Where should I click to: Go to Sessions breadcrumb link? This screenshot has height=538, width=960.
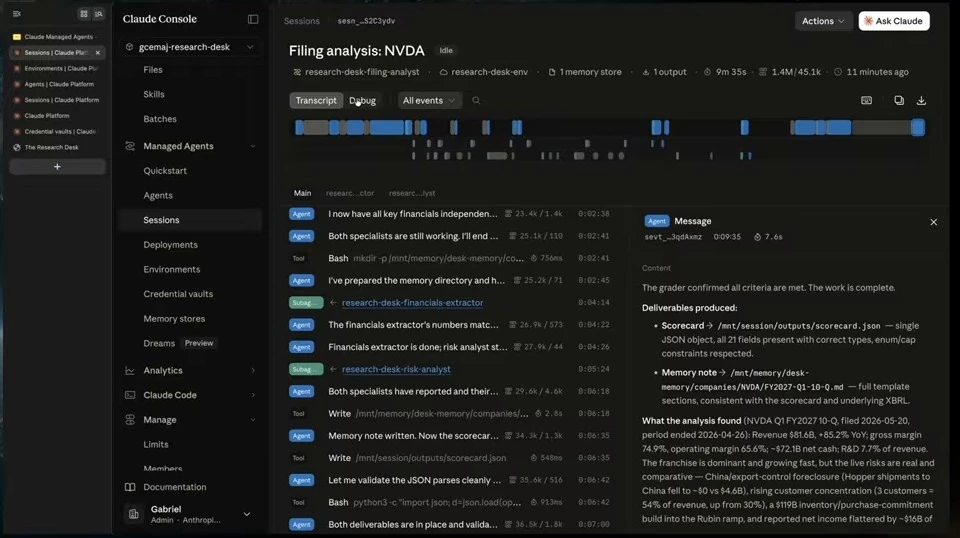point(302,21)
